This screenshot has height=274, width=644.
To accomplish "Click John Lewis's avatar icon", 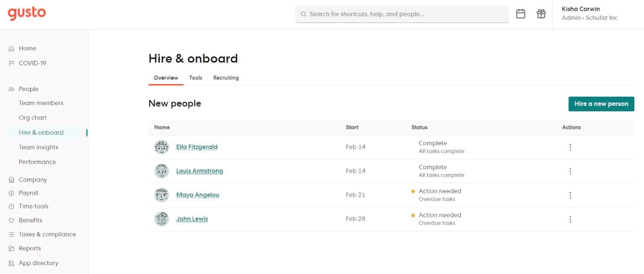I will (x=161, y=219).
